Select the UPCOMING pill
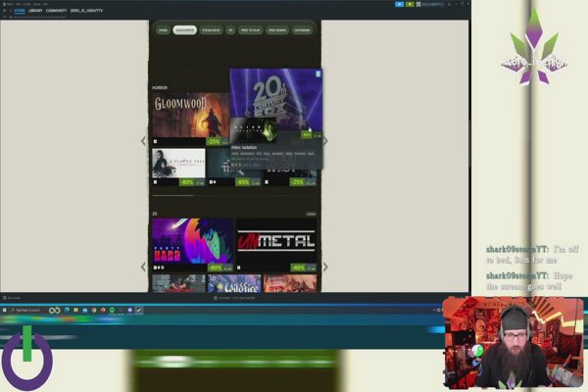 click(x=302, y=30)
